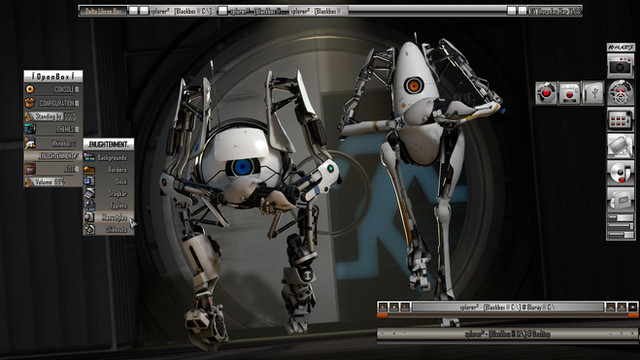Open the hammer tool dock icon

tap(620, 146)
